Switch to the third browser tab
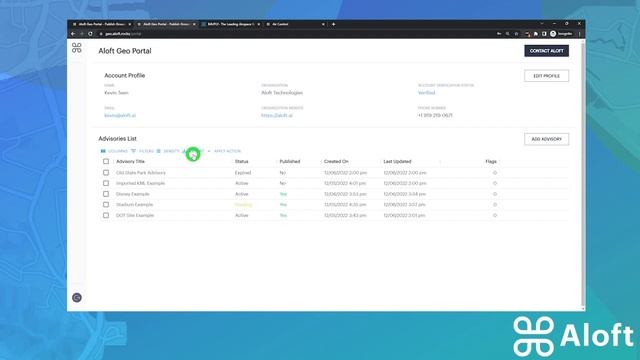The width and height of the screenshot is (640, 360). point(231,24)
